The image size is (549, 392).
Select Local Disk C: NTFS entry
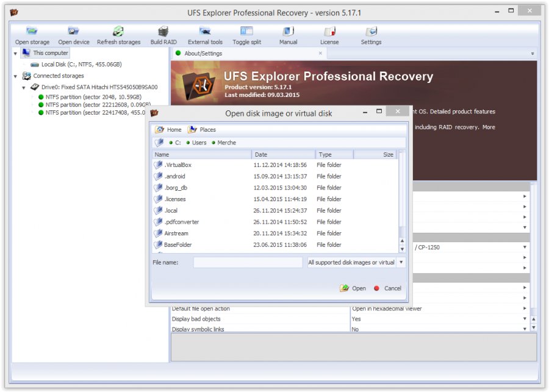pyautogui.click(x=76, y=65)
